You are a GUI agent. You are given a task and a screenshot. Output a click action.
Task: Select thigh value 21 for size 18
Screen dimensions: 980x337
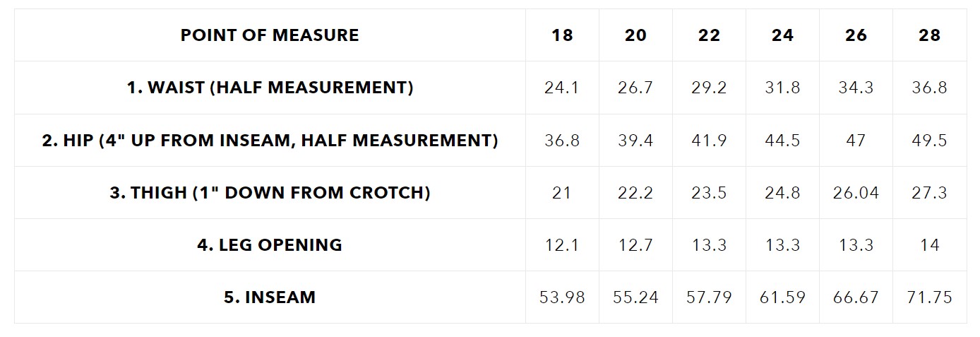562,192
